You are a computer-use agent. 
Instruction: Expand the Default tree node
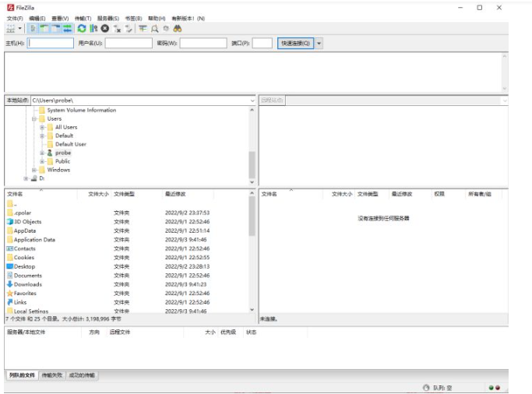(x=42, y=135)
